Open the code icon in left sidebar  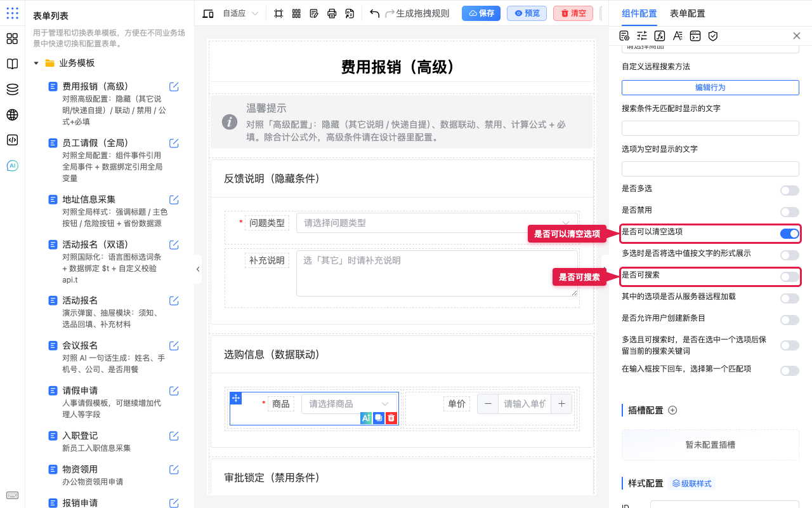[12, 140]
